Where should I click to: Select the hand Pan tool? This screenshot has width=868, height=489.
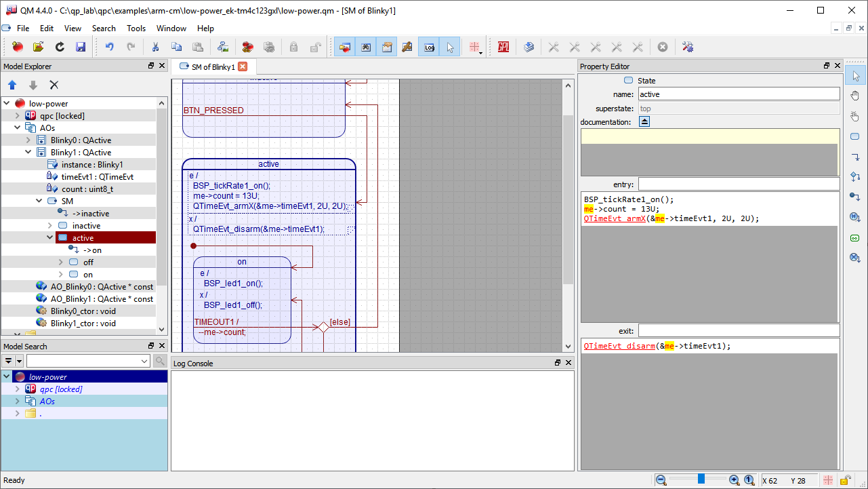point(855,96)
